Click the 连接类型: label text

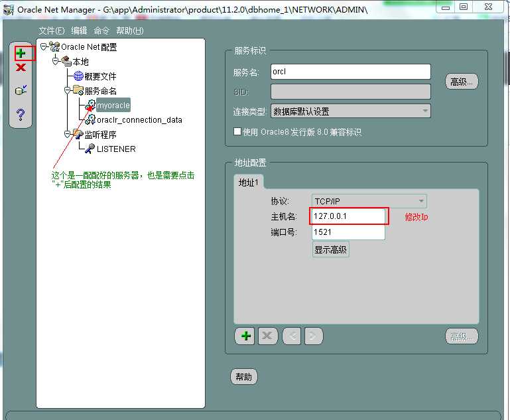tap(250, 111)
